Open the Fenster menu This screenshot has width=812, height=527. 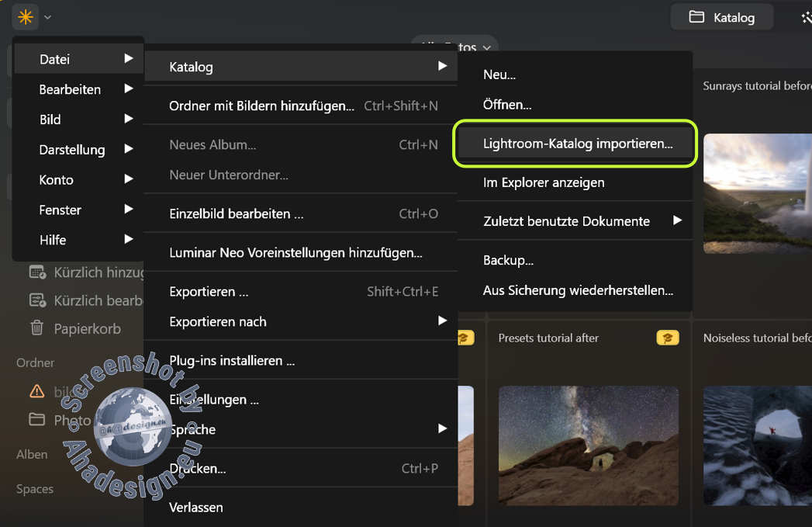tap(78, 210)
